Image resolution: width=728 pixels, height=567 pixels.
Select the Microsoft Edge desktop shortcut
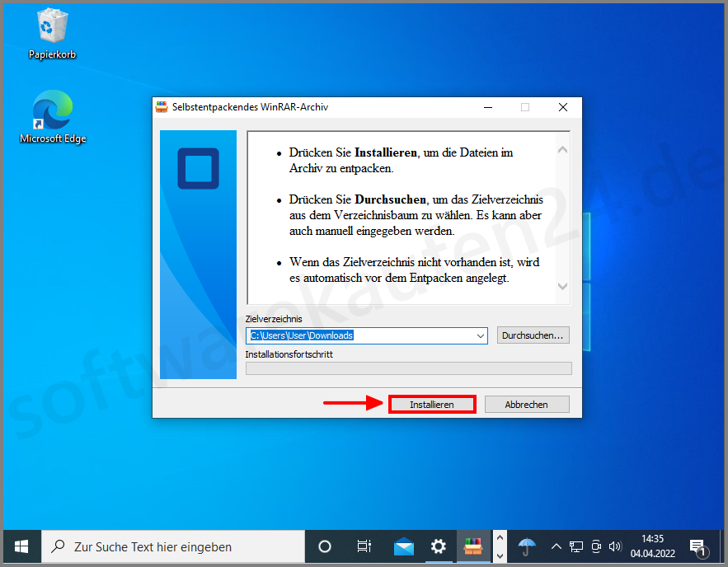53,117
